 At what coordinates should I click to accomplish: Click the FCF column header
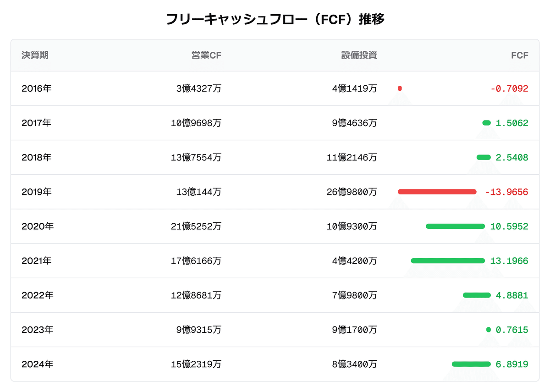(519, 55)
